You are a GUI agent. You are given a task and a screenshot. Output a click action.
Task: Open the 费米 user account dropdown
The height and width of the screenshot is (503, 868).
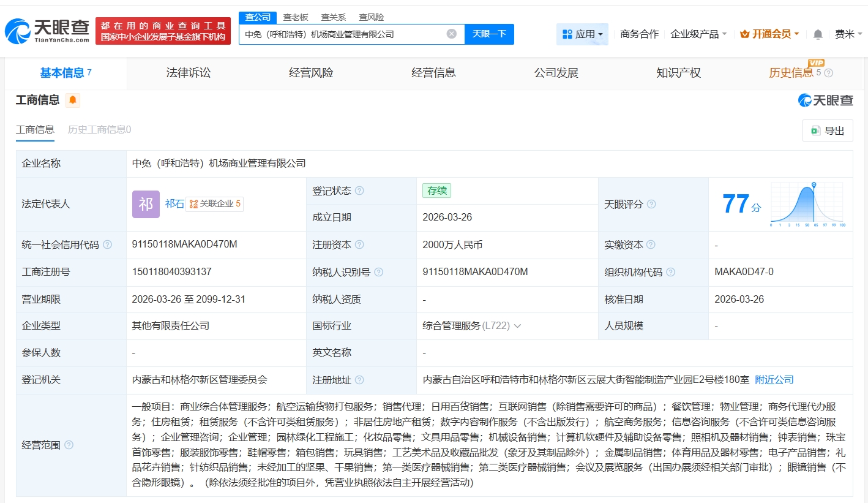coord(848,34)
